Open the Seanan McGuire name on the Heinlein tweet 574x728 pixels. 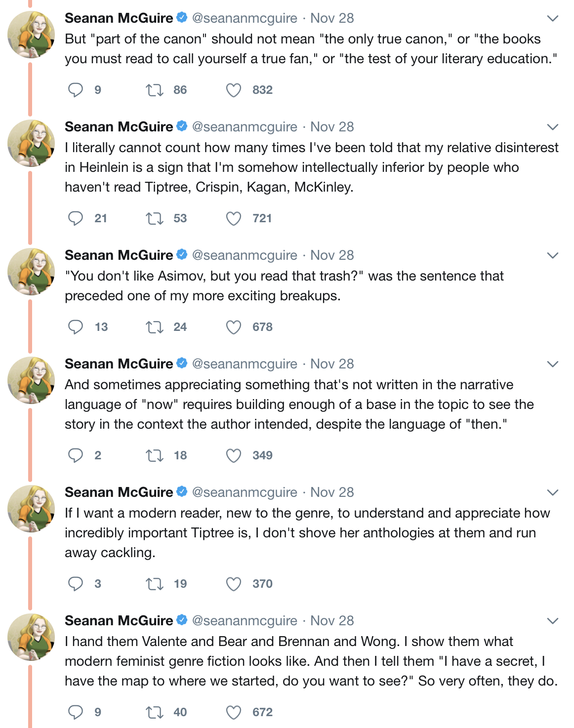119,127
